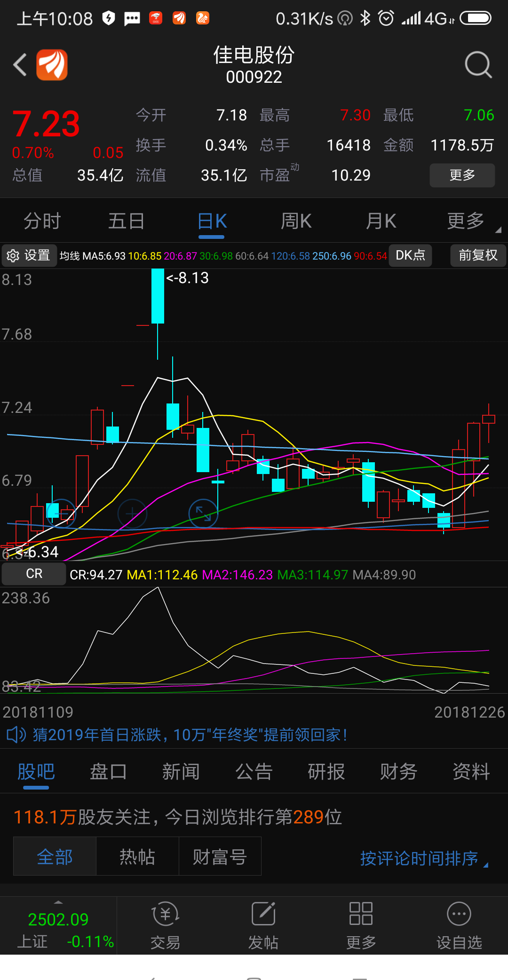508x980 pixels.
Task: Select the 日K chart tab
Action: pyautogui.click(x=212, y=221)
